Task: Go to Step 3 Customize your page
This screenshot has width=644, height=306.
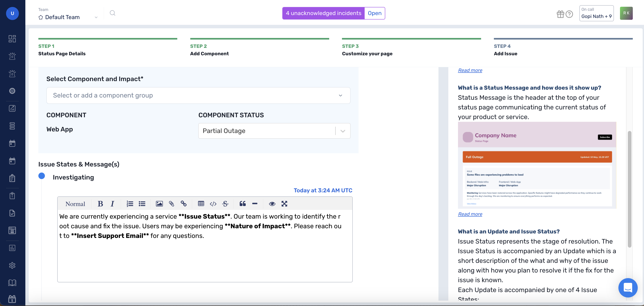Action: (x=367, y=50)
